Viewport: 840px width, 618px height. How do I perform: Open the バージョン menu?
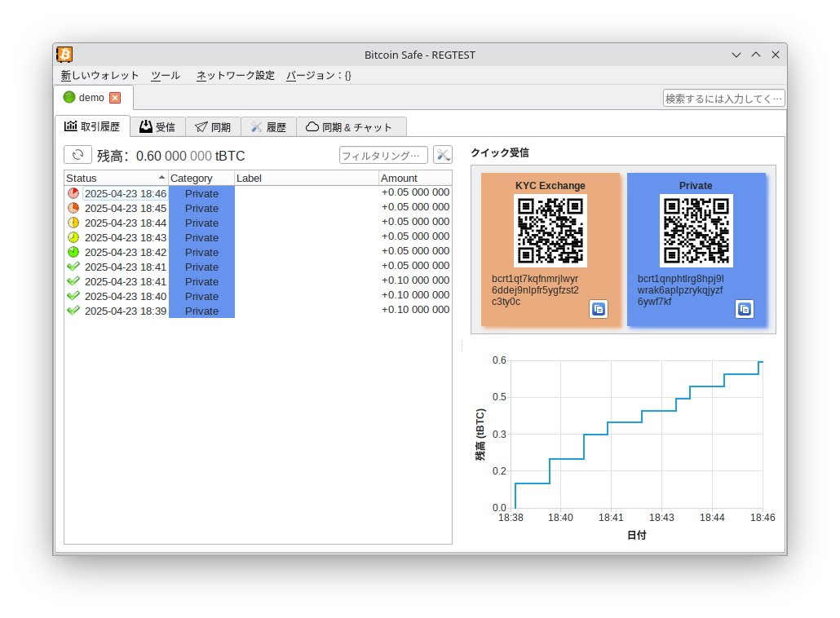(318, 76)
